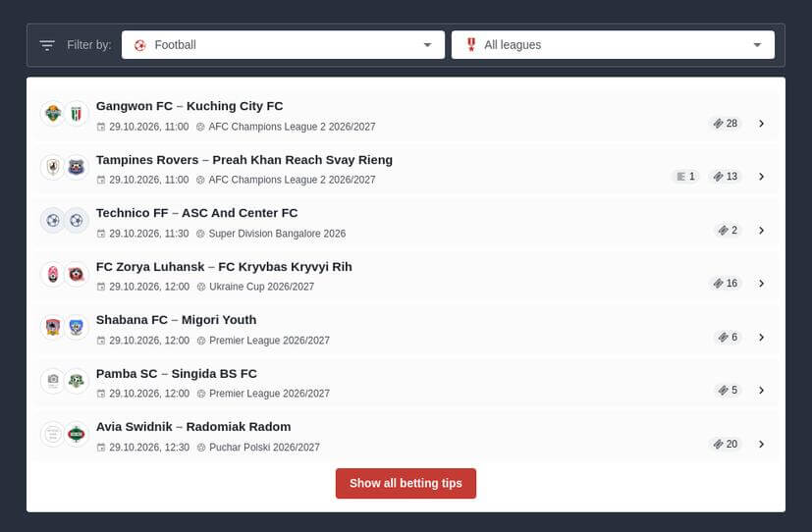The width and height of the screenshot is (812, 532).
Task: Click the 6 tips badge for Shabana FC
Action: click(x=728, y=337)
